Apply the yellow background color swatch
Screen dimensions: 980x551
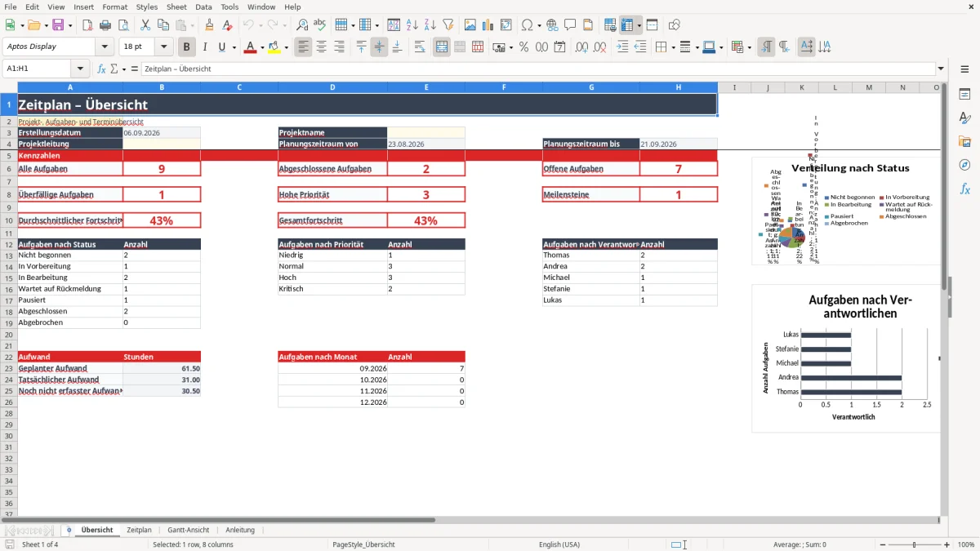275,47
